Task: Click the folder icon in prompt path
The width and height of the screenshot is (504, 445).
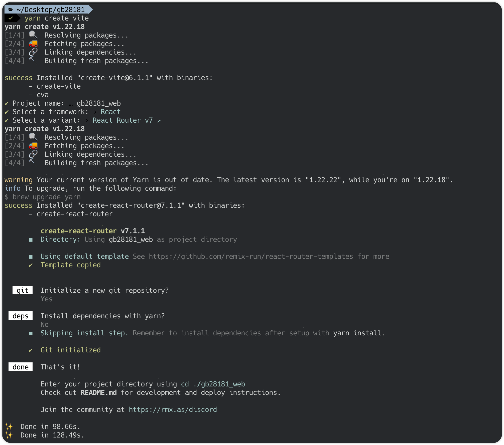Action: pos(11,10)
